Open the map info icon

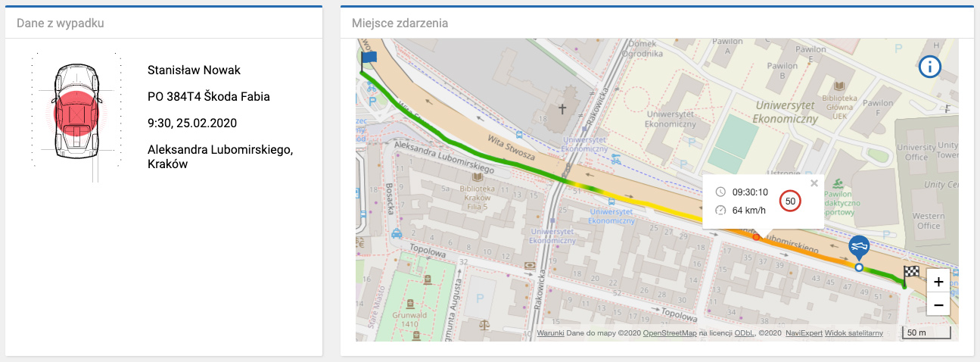click(929, 67)
